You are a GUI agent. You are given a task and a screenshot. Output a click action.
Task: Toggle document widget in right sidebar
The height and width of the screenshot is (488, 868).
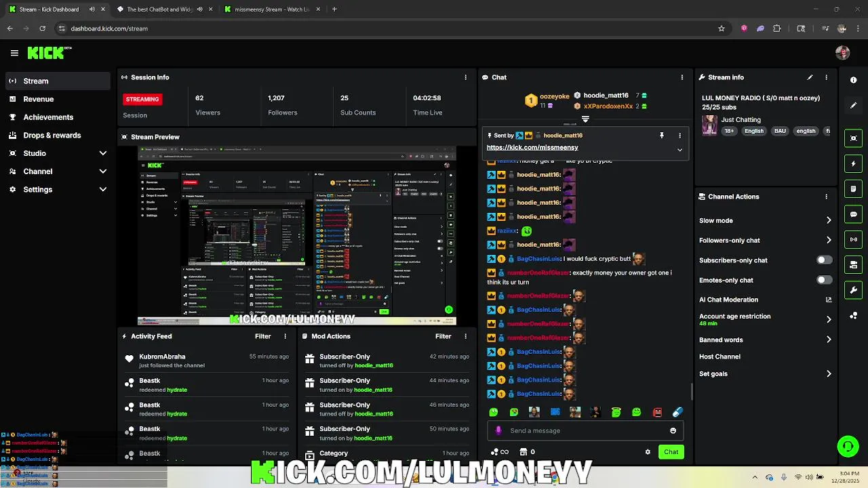click(853, 189)
